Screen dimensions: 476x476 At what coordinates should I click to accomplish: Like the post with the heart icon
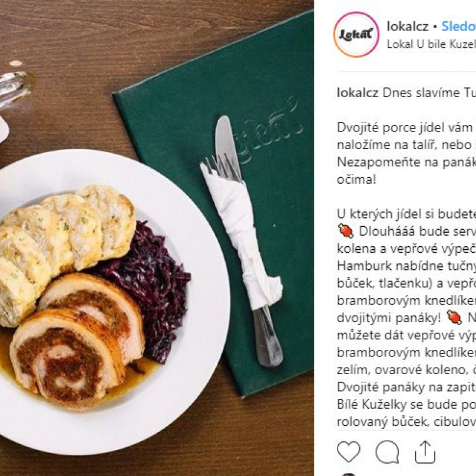click(x=349, y=452)
